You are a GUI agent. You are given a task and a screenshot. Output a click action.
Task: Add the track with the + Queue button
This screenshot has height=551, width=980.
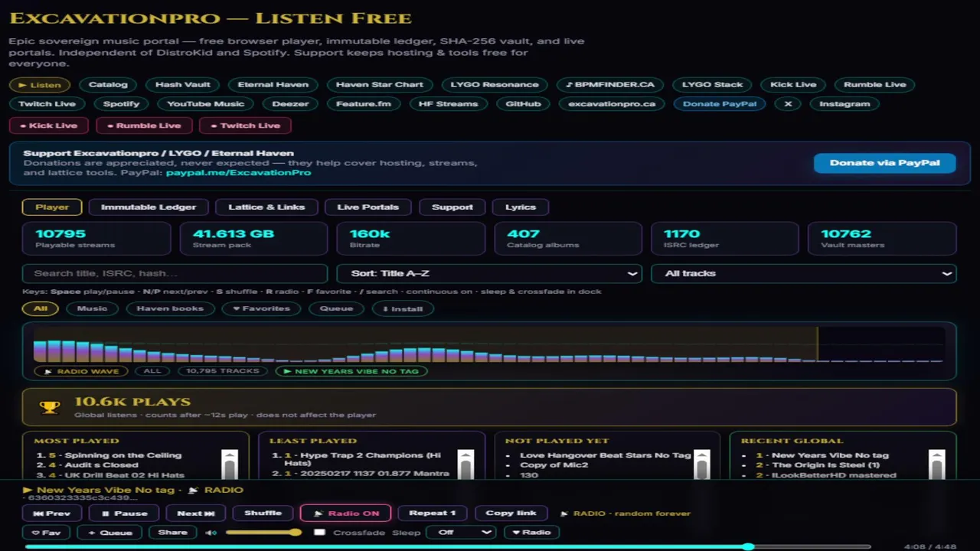tap(110, 533)
